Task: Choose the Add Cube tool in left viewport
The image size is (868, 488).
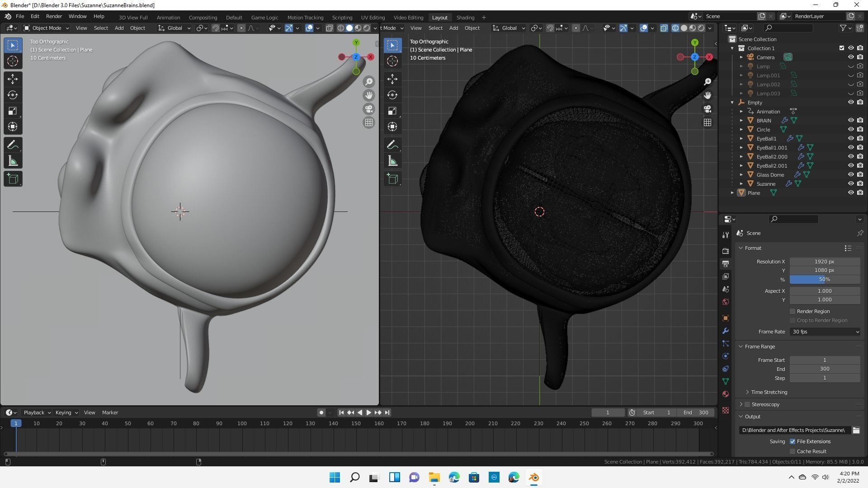Action: 13,179
